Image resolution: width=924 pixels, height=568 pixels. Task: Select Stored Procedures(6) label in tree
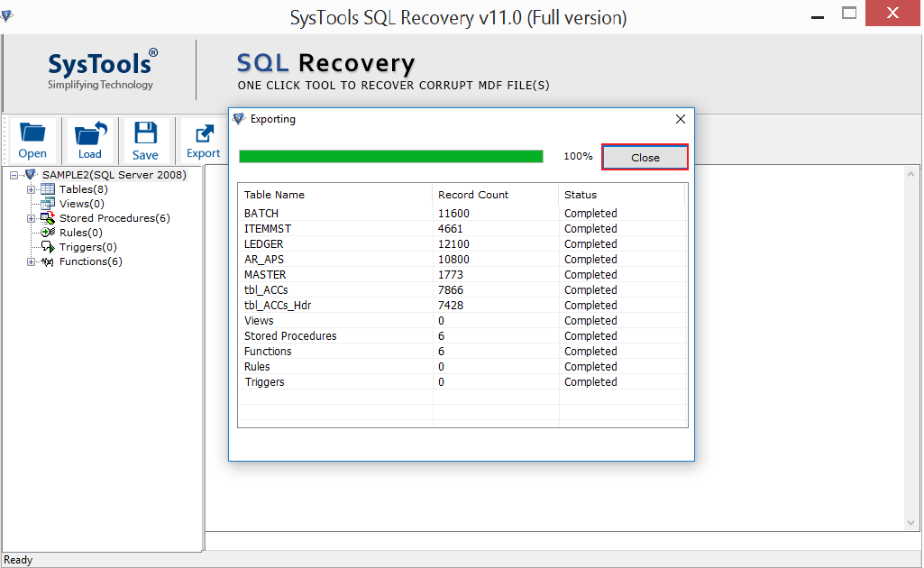point(114,218)
